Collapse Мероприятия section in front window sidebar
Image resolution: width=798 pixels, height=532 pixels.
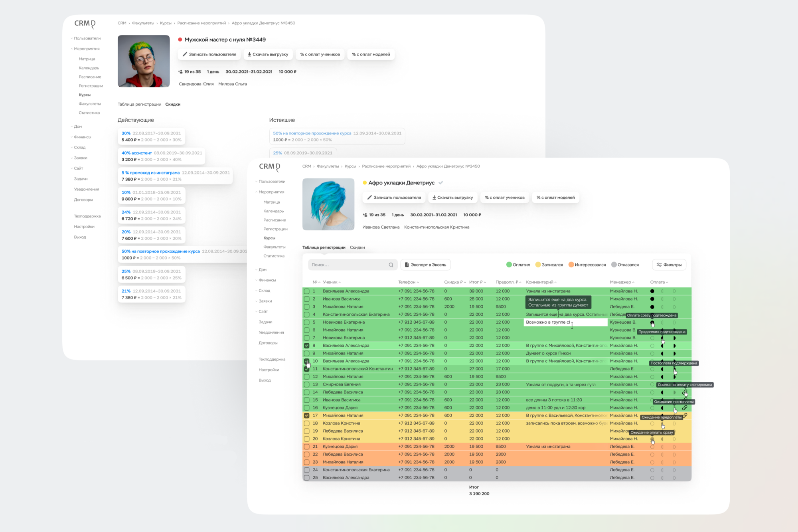pos(271,192)
